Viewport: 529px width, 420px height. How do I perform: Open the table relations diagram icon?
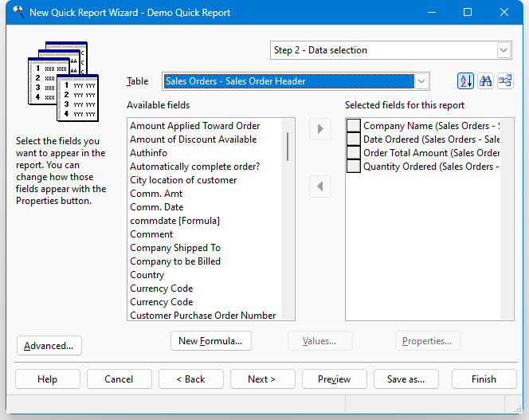click(505, 81)
